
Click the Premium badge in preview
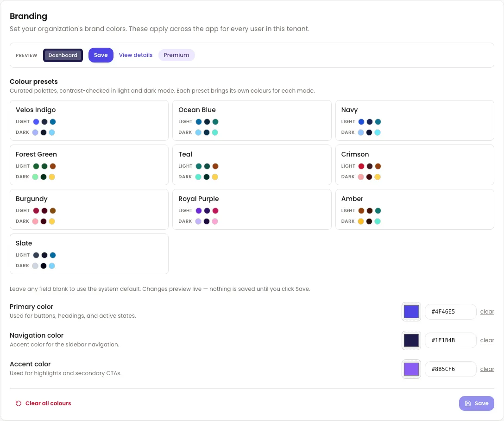[176, 55]
